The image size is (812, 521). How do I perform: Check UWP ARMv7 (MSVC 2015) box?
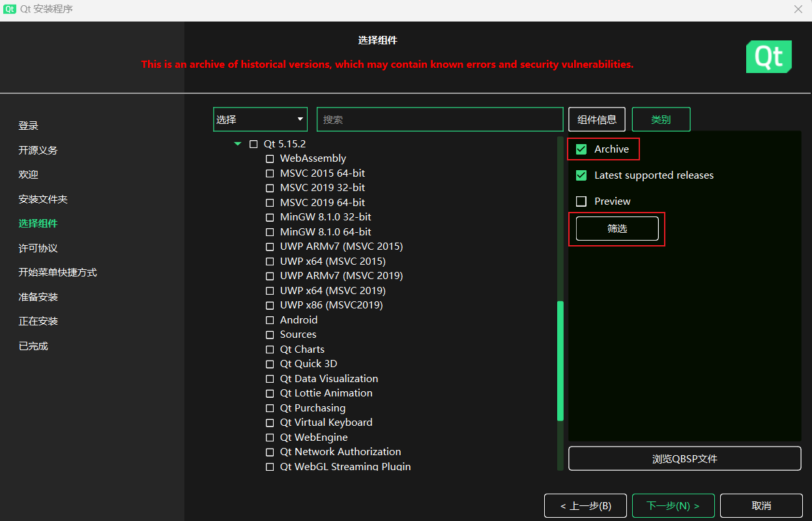[270, 246]
